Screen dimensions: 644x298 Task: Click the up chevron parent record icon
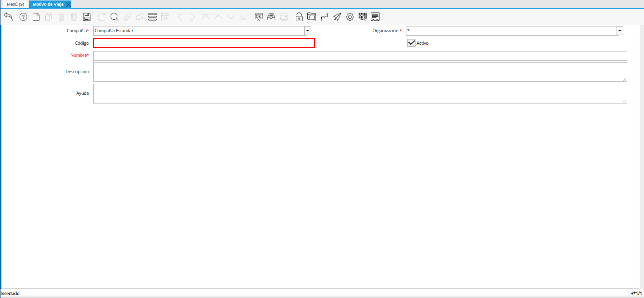point(218,17)
